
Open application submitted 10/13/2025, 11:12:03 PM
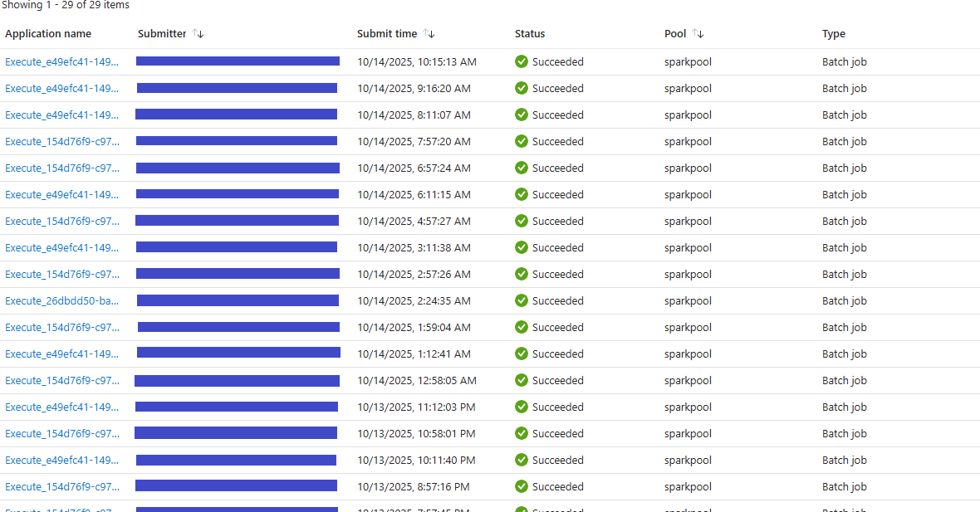point(62,407)
